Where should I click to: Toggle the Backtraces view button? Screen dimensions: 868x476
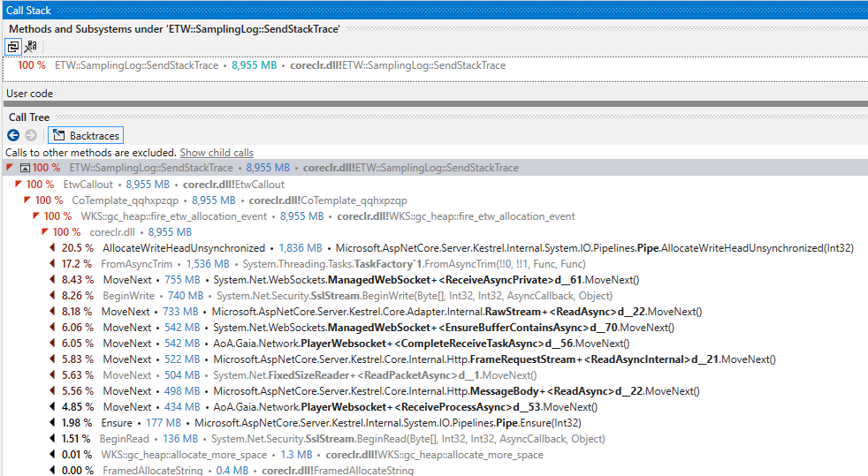point(85,135)
